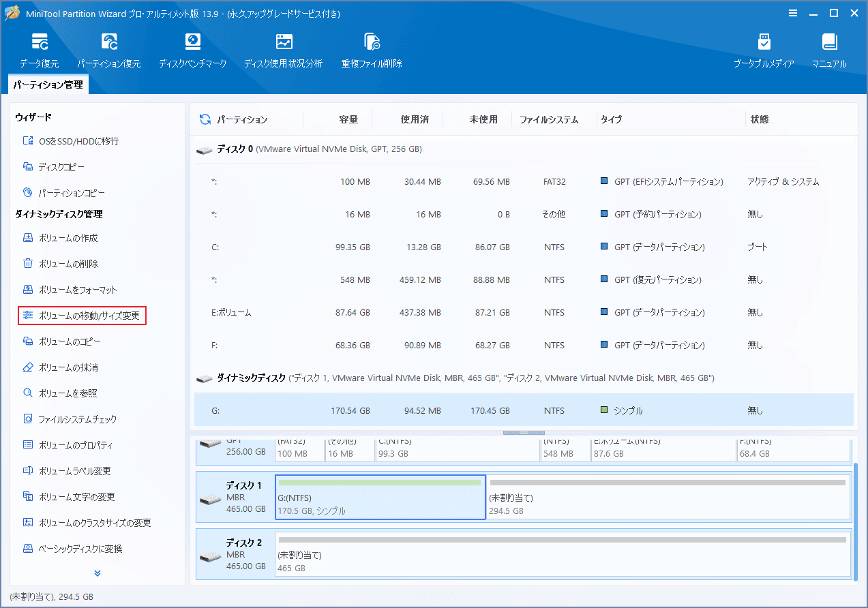Choose ボリュームの移動/サイズ変更

(82, 316)
